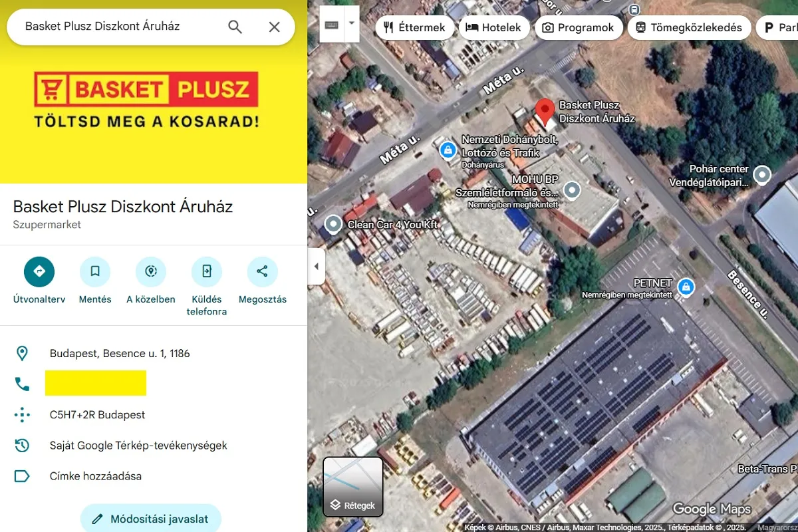798x532 pixels.
Task: Click the search magnifier icon
Action: 235,27
